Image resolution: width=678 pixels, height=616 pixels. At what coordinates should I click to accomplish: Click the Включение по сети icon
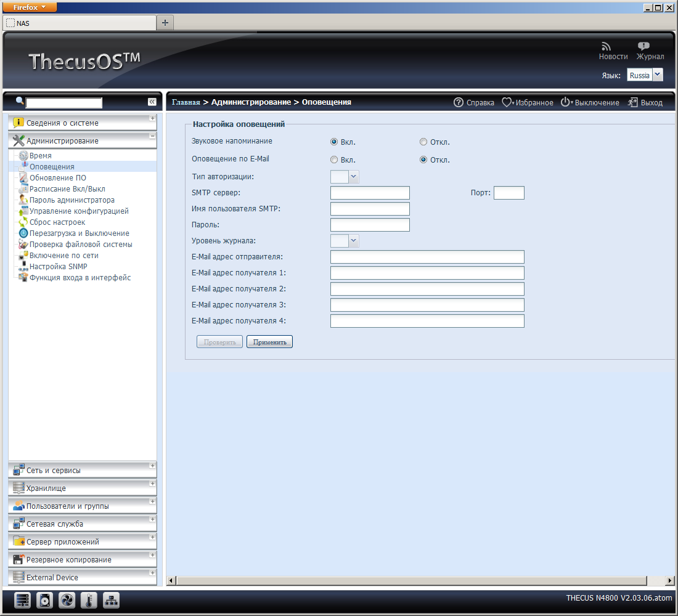click(23, 256)
